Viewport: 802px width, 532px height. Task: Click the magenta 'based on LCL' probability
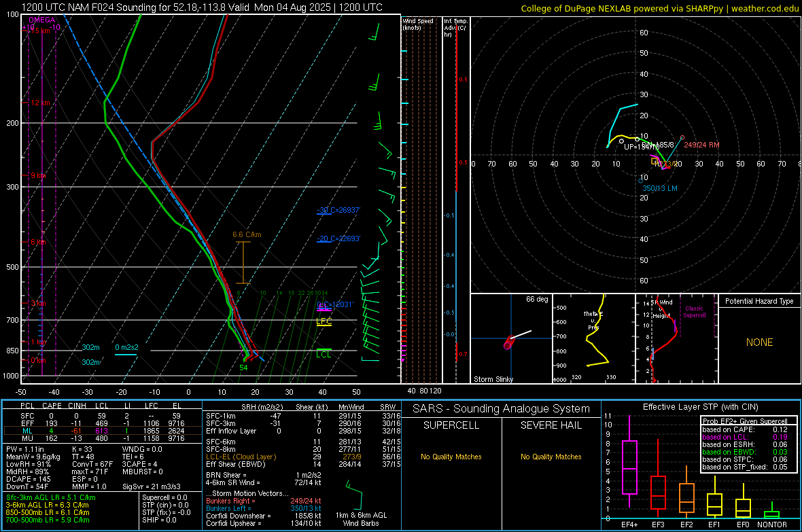(745, 437)
